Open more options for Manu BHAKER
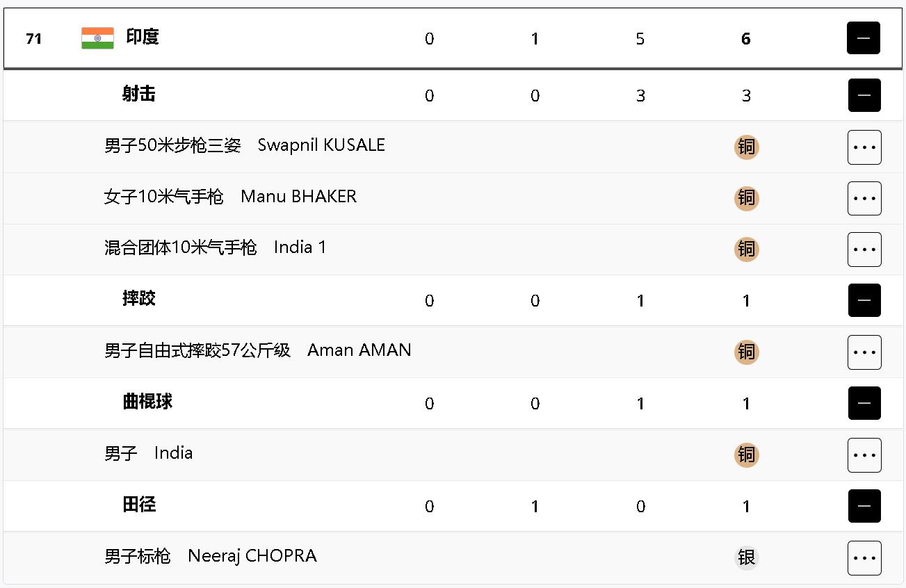This screenshot has width=906, height=588. (x=864, y=199)
